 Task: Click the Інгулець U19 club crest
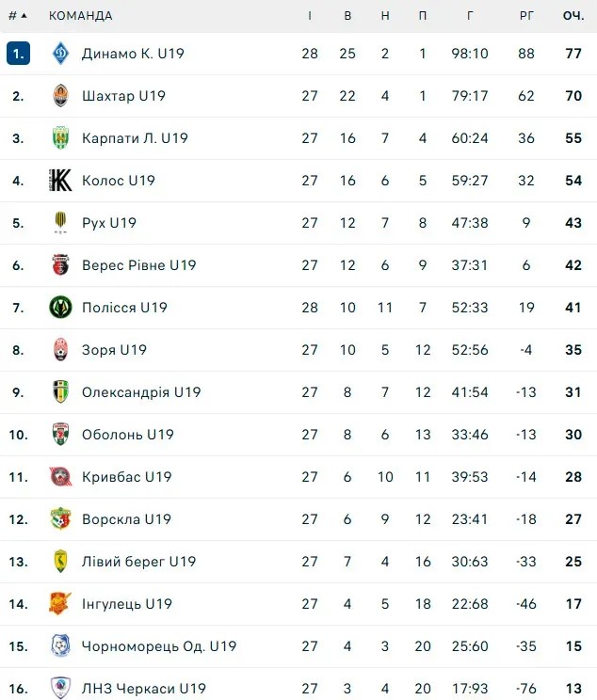point(61,604)
